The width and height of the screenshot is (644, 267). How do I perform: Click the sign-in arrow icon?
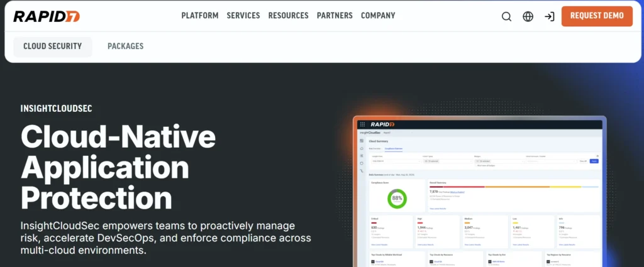(x=549, y=16)
